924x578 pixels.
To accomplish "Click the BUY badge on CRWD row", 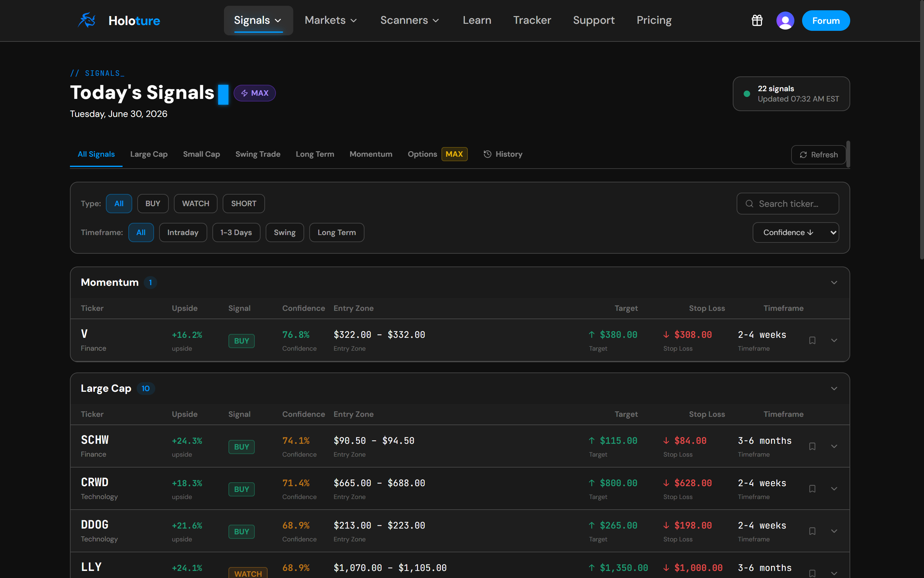I will pyautogui.click(x=241, y=489).
